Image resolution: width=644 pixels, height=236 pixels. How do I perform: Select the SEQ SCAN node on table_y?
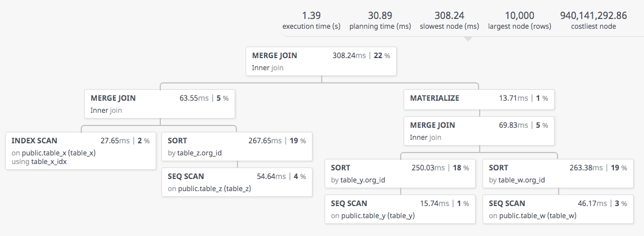(x=400, y=209)
